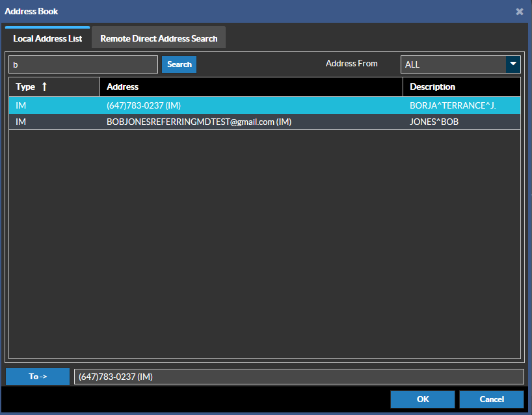Close the Address Book dialog
532x415 pixels.
(x=520, y=12)
